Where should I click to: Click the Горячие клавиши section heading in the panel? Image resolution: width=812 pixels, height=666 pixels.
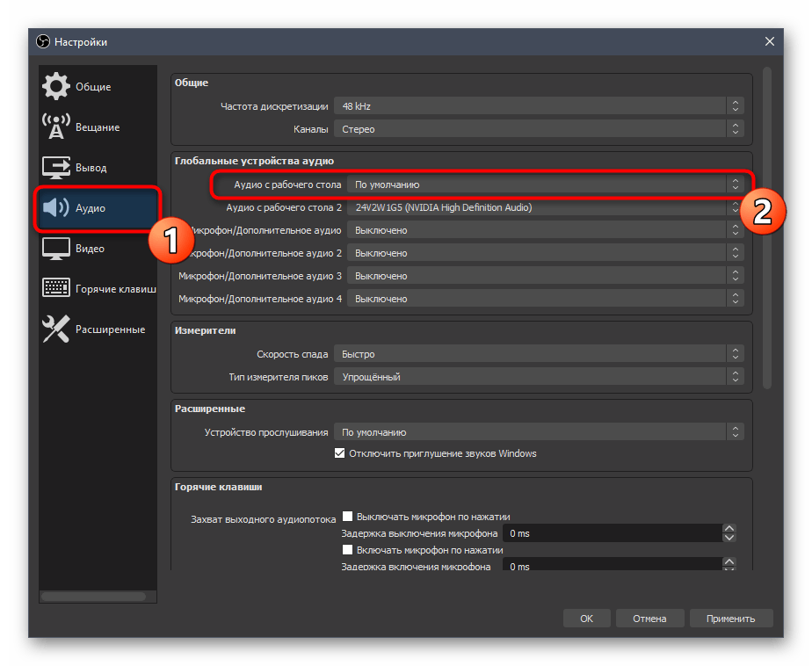(218, 487)
